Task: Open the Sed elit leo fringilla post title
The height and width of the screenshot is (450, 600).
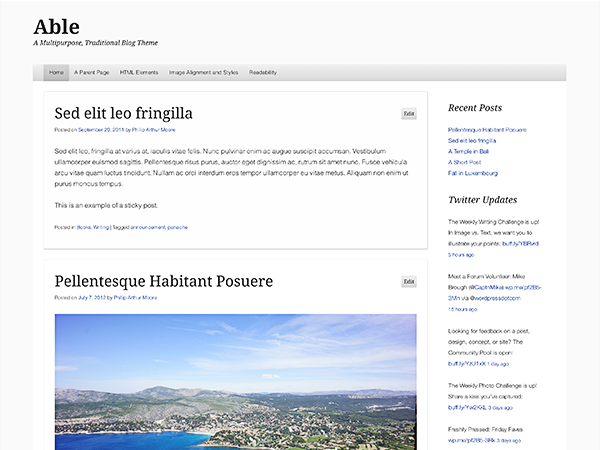Action: tap(123, 113)
